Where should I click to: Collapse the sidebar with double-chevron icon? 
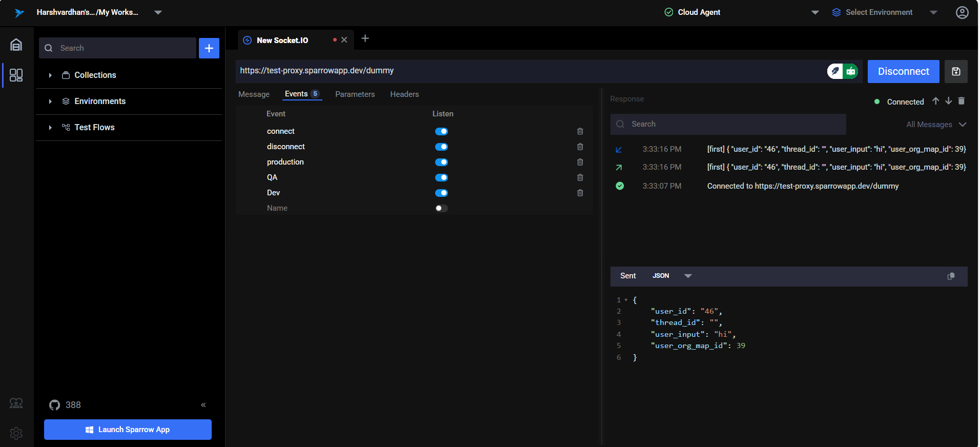203,405
